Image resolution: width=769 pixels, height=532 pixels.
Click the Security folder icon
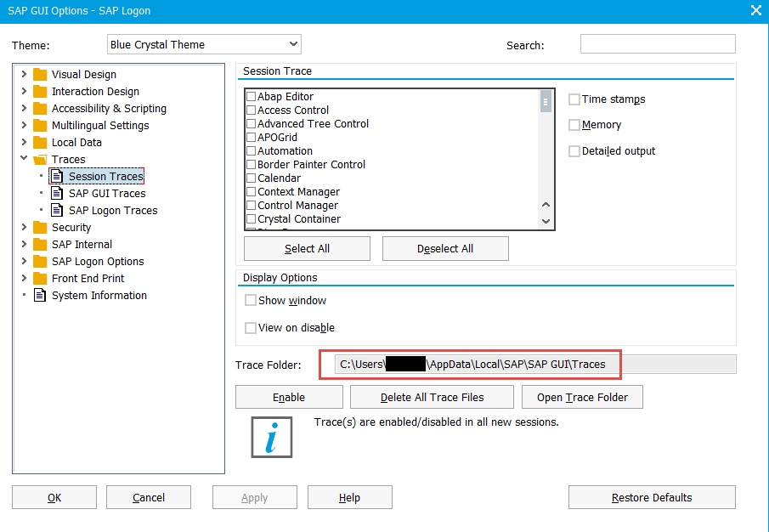coord(40,228)
